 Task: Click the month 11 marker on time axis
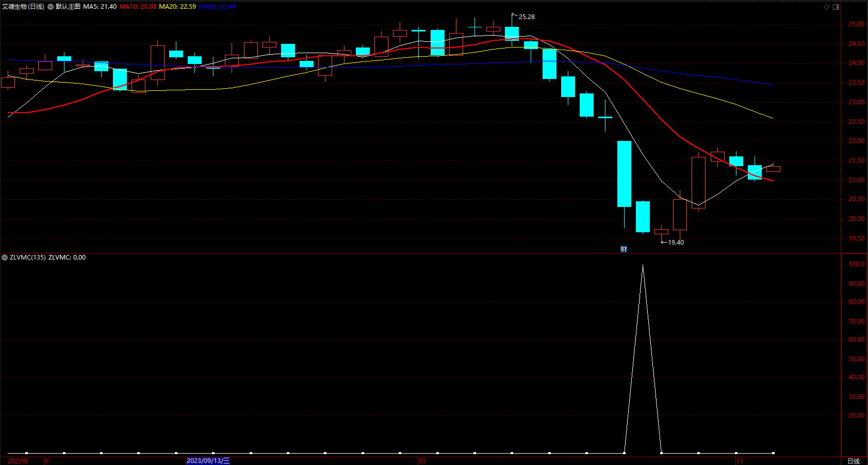740,461
